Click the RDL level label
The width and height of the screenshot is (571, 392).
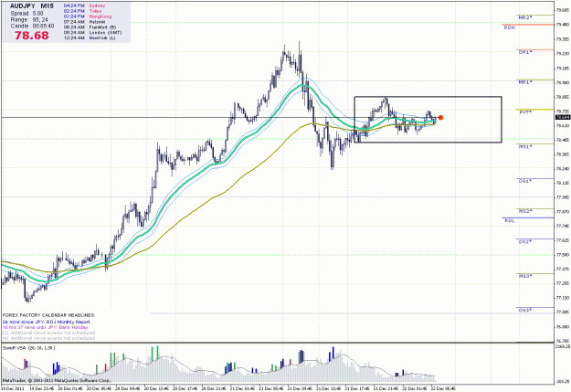tap(510, 221)
